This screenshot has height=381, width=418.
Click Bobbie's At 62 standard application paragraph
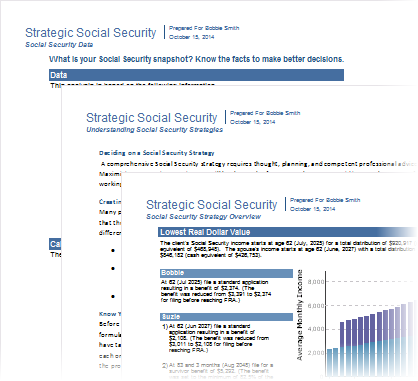click(216, 291)
